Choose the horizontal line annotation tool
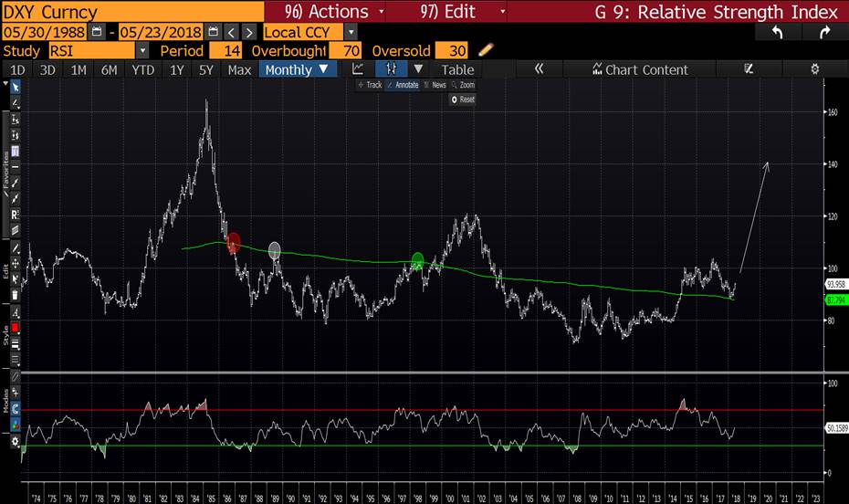This screenshot has height=504, width=849. click(x=16, y=167)
